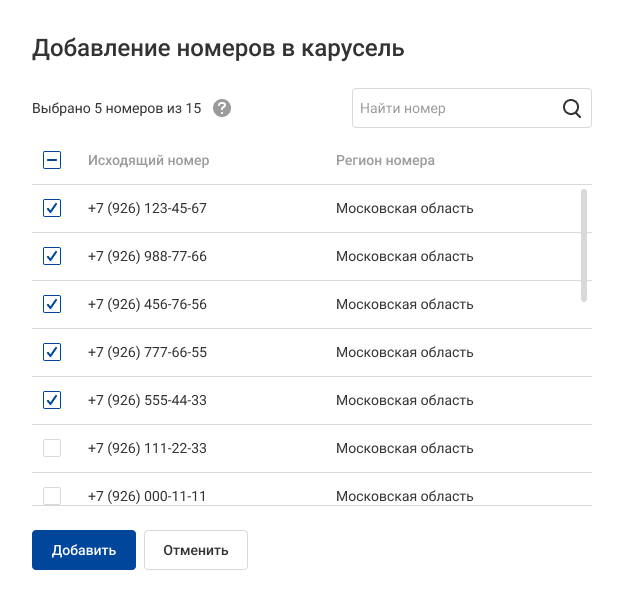The image size is (624, 602).
Task: Click the Регион номера column header
Action: click(385, 160)
